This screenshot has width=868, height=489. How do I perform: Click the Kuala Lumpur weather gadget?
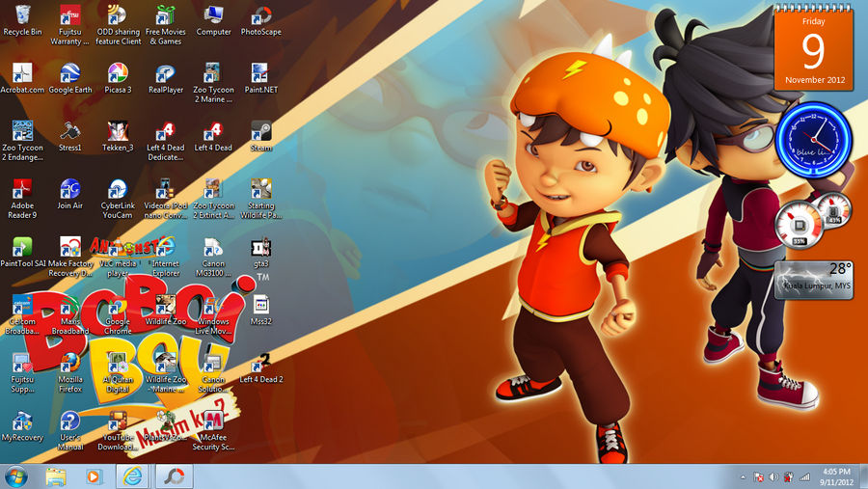[814, 281]
